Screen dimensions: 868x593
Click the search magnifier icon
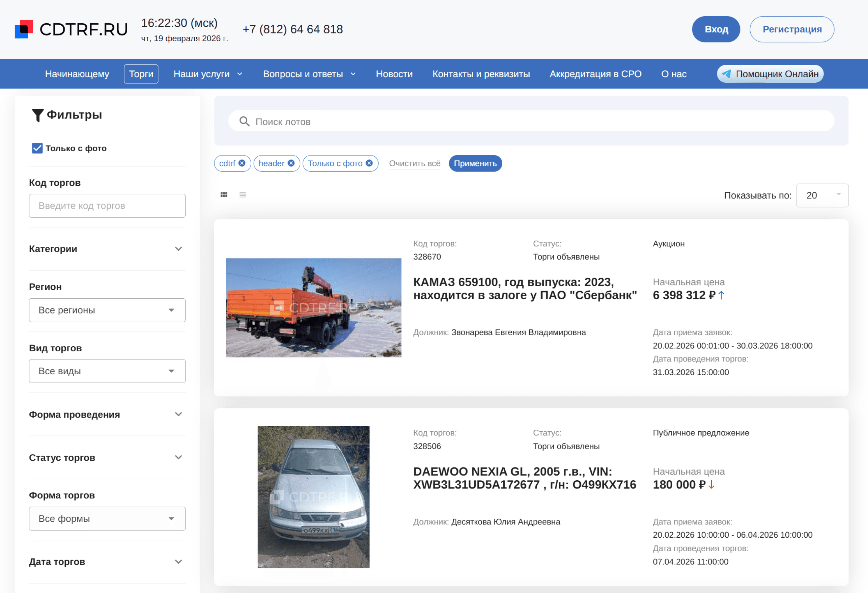[244, 122]
